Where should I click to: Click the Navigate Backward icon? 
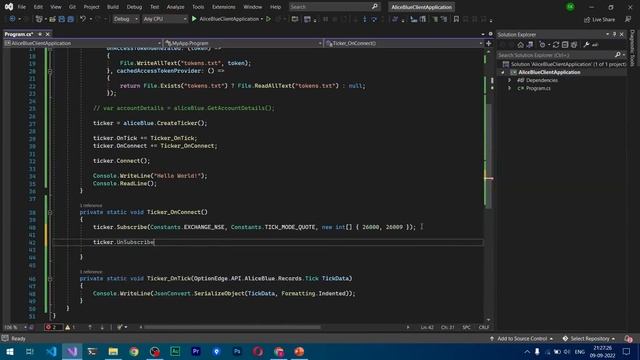click(x=12, y=19)
